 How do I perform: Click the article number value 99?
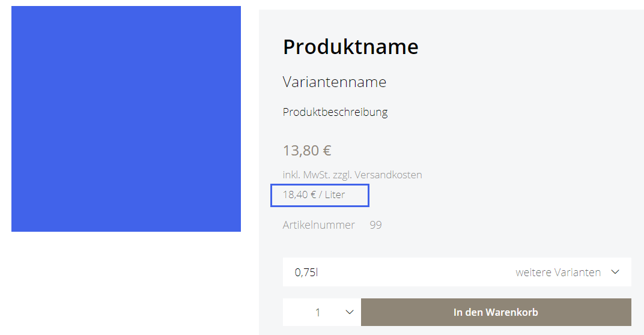pos(375,225)
